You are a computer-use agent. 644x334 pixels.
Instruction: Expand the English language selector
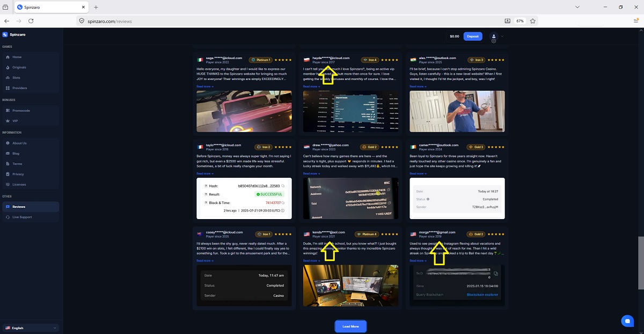(x=31, y=328)
